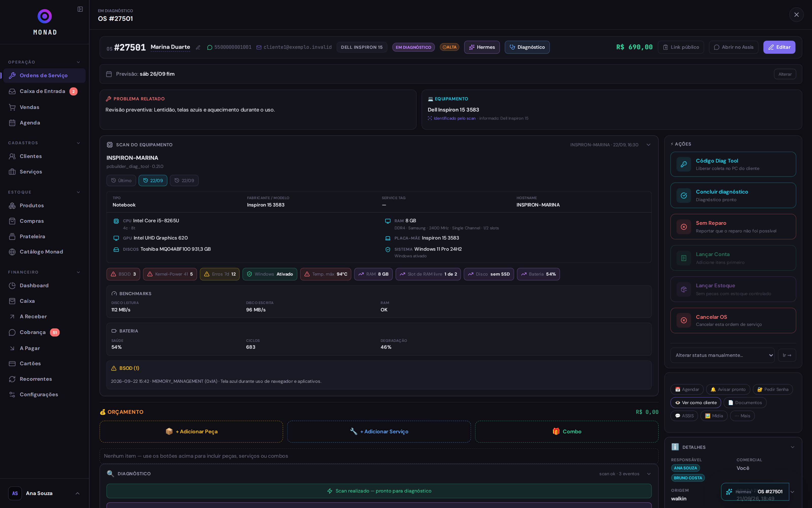Collapse the Cadastros sidebar section
The width and height of the screenshot is (812, 508).
pyautogui.click(x=78, y=143)
